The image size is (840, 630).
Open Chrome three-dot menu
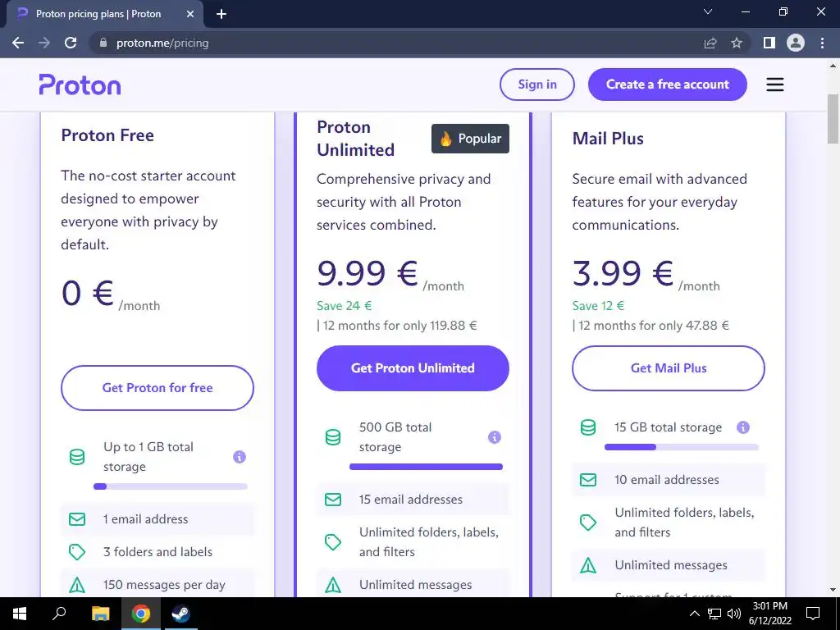click(x=822, y=43)
